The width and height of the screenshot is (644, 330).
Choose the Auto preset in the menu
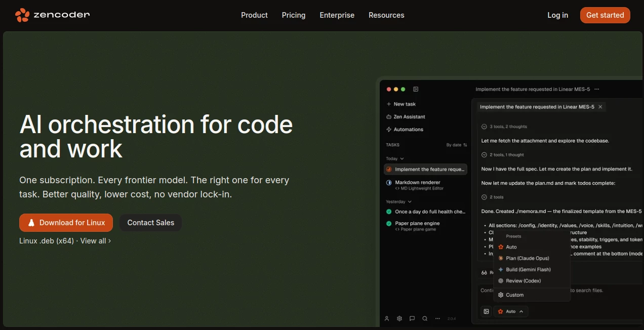532,247
